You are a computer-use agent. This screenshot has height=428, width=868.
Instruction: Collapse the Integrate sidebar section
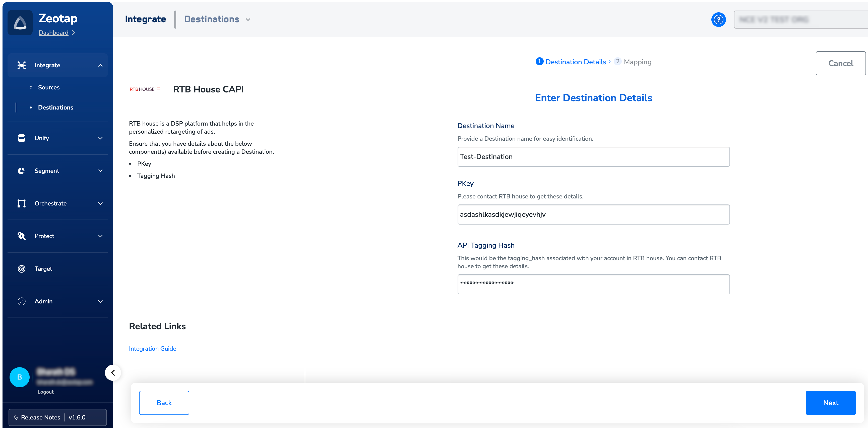coord(100,66)
